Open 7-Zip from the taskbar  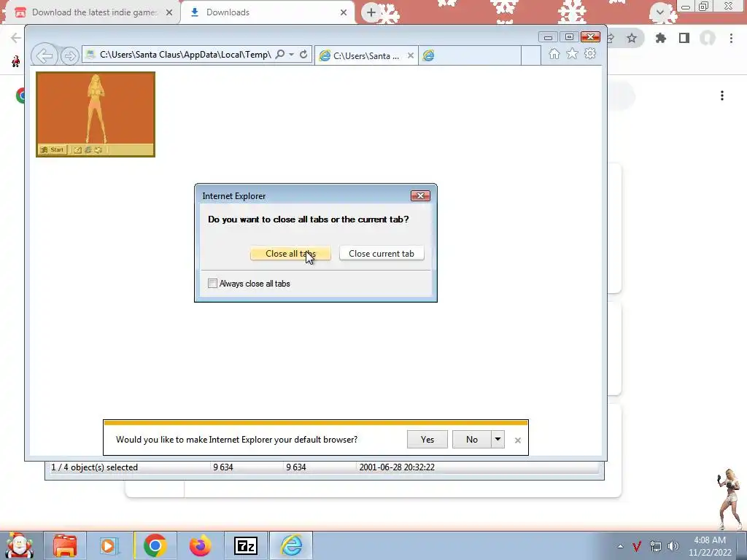click(x=246, y=545)
